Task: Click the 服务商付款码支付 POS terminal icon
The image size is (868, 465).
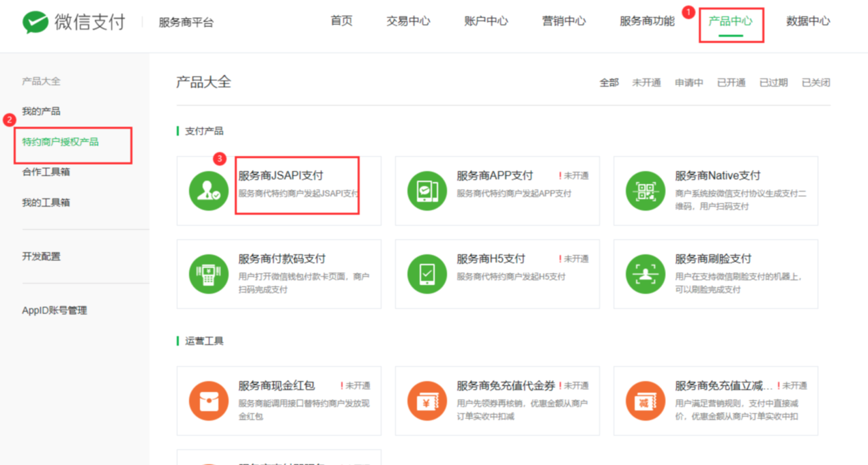Action: tap(209, 274)
